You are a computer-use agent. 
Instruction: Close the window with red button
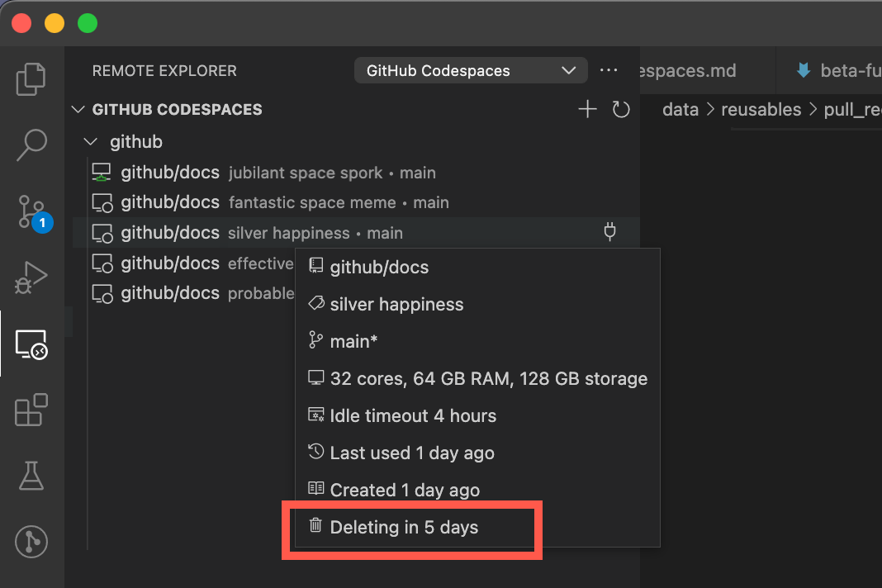(x=21, y=24)
